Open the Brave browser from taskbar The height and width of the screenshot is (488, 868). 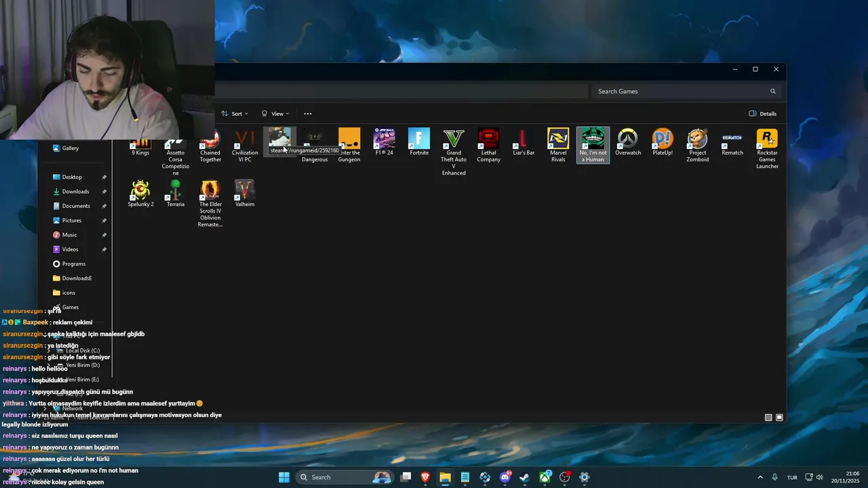pyautogui.click(x=425, y=477)
